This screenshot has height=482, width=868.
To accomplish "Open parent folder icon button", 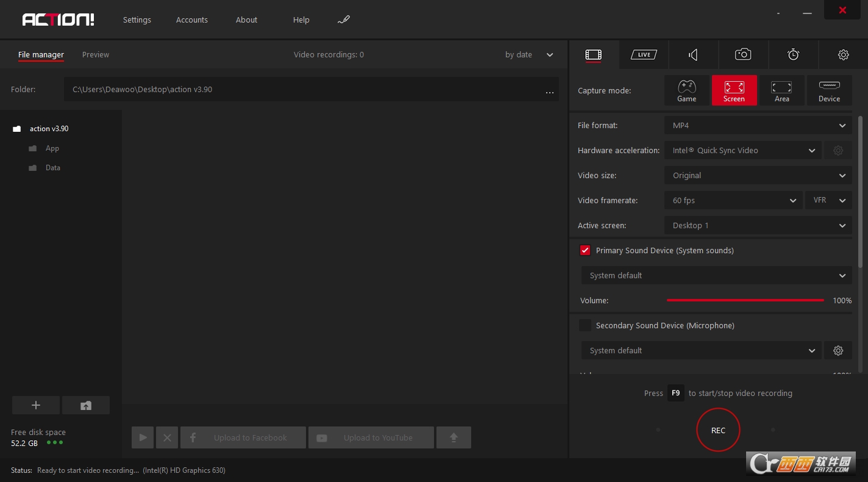I will tap(86, 405).
